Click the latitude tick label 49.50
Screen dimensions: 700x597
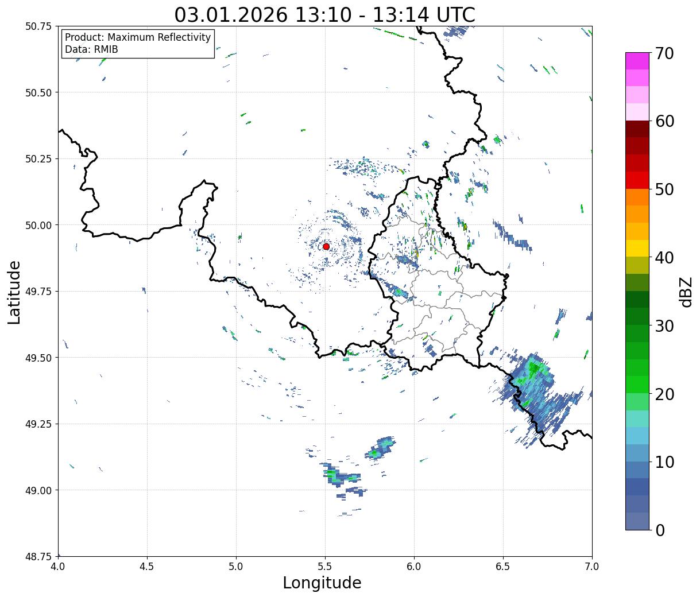(38, 358)
